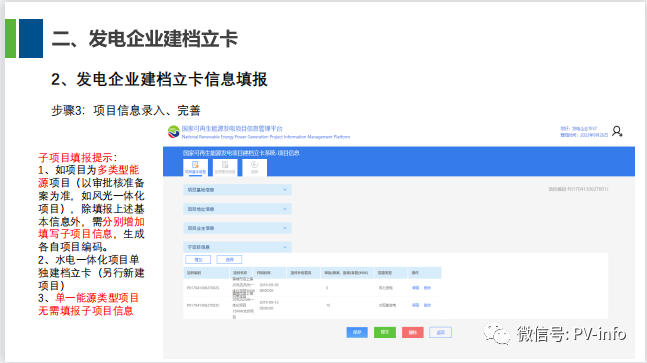Expand the third collapsed section panel
This screenshot has width=647, height=363.
[237, 228]
